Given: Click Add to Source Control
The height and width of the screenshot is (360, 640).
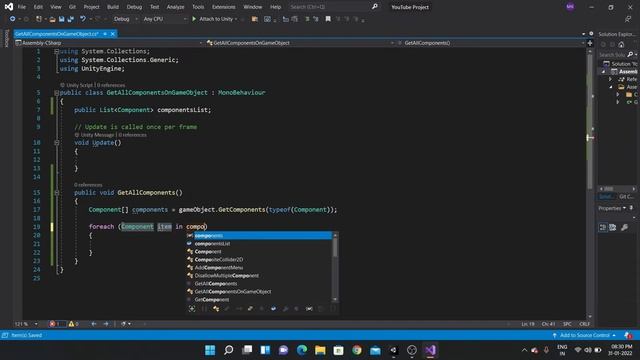Looking at the screenshot, I should [584, 335].
